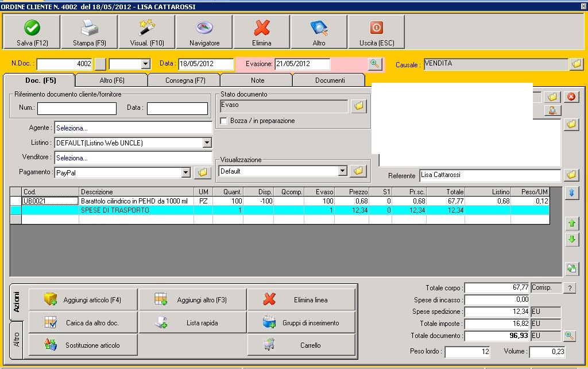Select the UB0021 code cell
The height and width of the screenshot is (369, 588).
tap(50, 201)
